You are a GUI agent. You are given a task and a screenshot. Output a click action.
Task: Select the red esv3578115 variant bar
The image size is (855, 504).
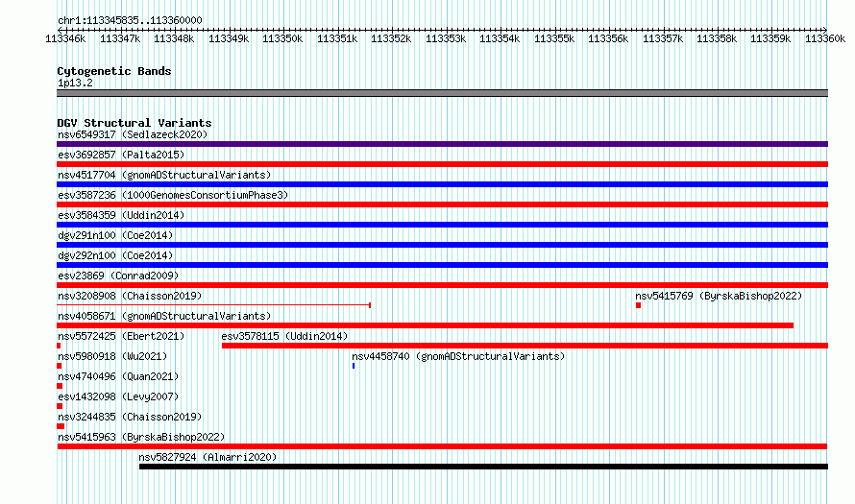[x=525, y=346]
